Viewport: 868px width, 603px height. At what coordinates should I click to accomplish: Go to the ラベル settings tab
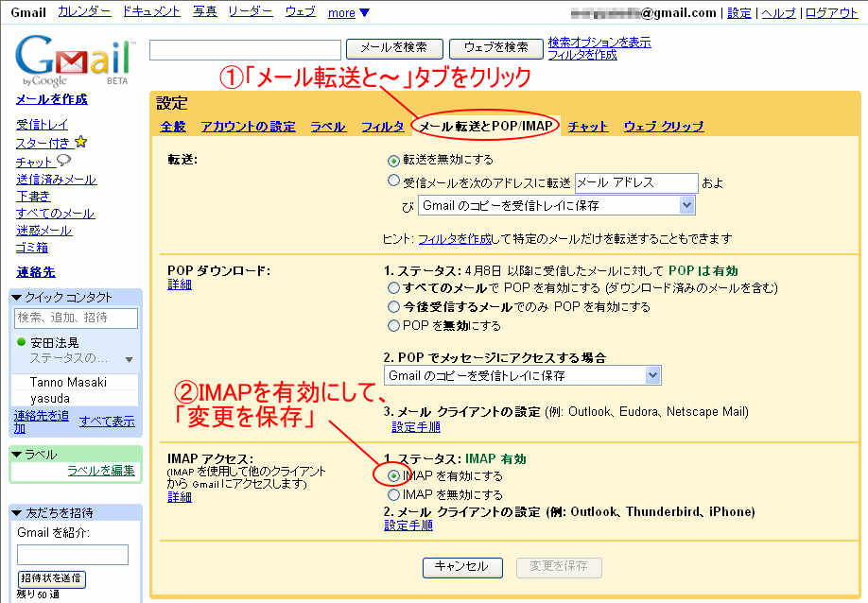coord(328,127)
